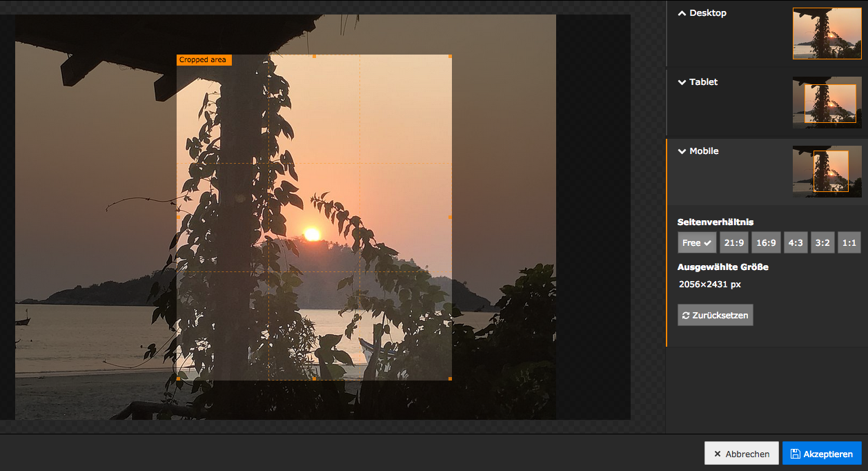Click the left-middle crop handle
Image resolution: width=868 pixels, height=471 pixels.
178,217
